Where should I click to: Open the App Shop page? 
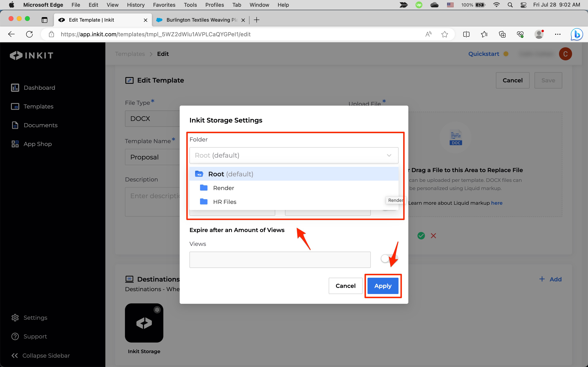click(15, 144)
